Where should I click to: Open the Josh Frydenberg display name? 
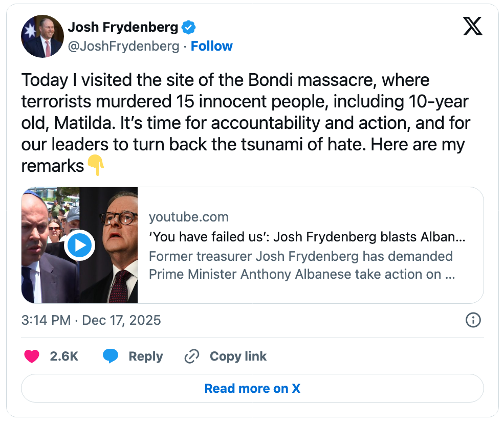[x=123, y=27]
